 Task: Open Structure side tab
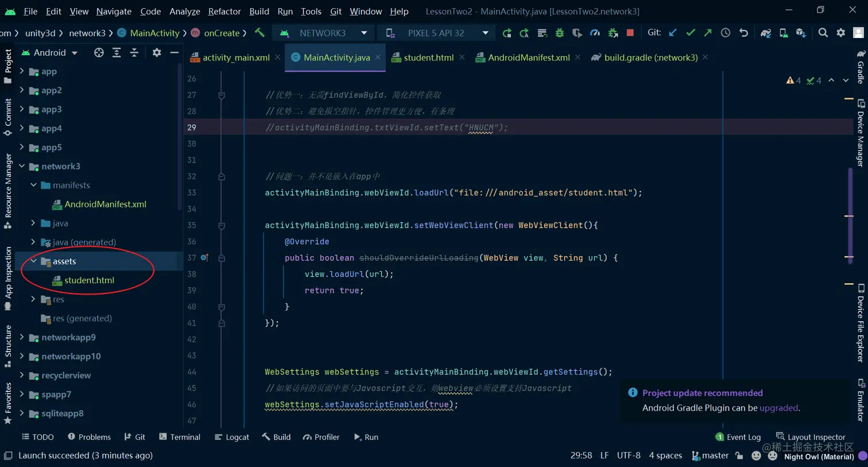(8, 346)
